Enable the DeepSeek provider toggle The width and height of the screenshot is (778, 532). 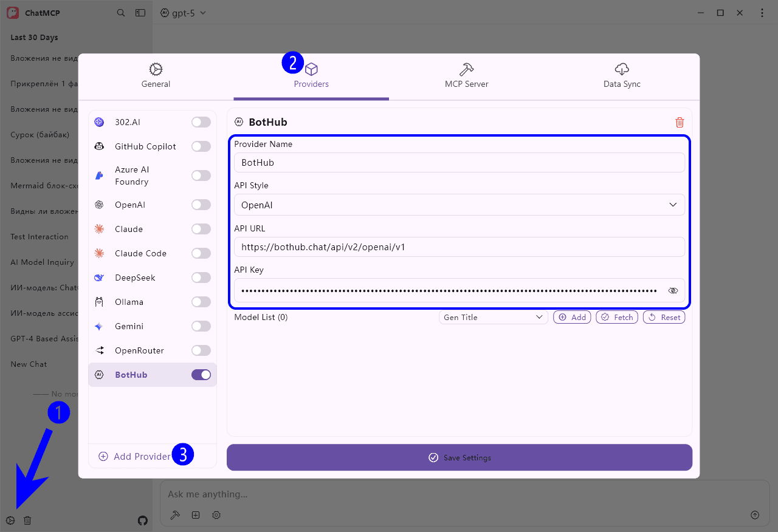pyautogui.click(x=201, y=277)
